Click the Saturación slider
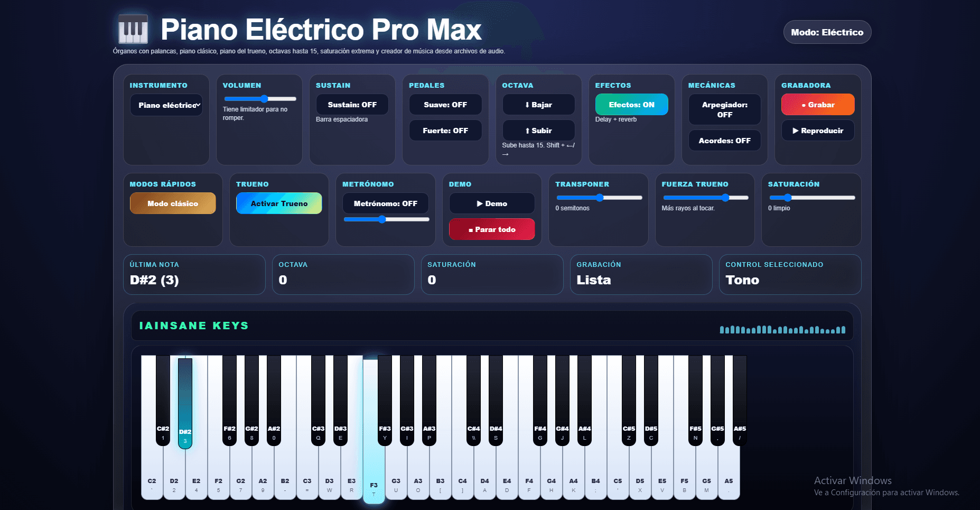The height and width of the screenshot is (510, 980). [x=812, y=198]
